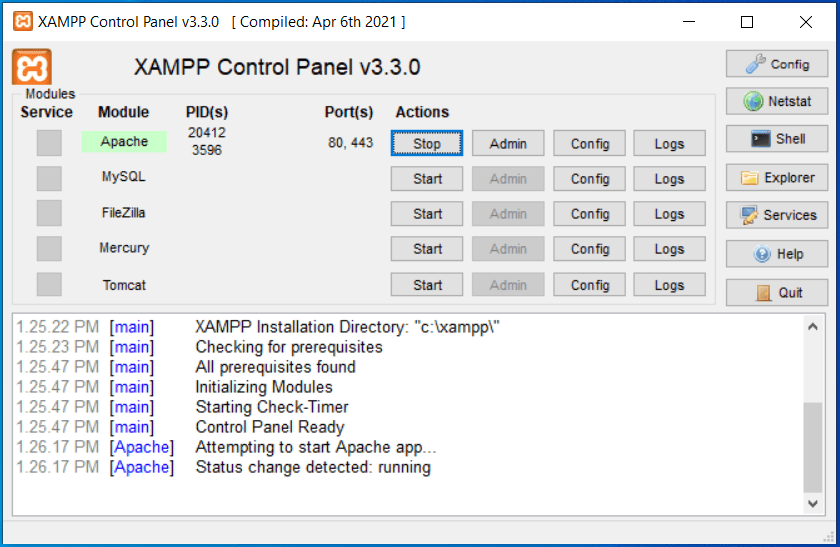Click Apache PID 3596
This screenshot has width=840, height=547.
point(207,150)
